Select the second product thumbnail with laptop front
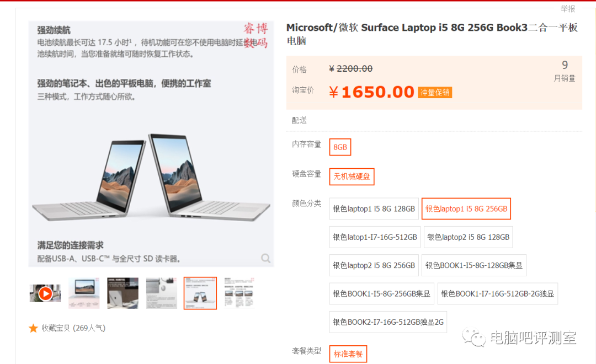Viewport: 596px width, 364px height. coord(84,293)
